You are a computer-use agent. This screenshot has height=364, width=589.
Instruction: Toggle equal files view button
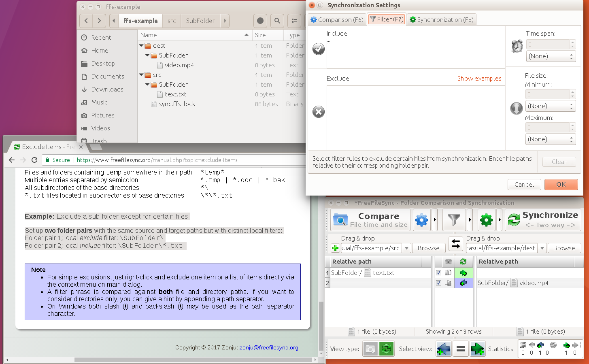pos(461,349)
